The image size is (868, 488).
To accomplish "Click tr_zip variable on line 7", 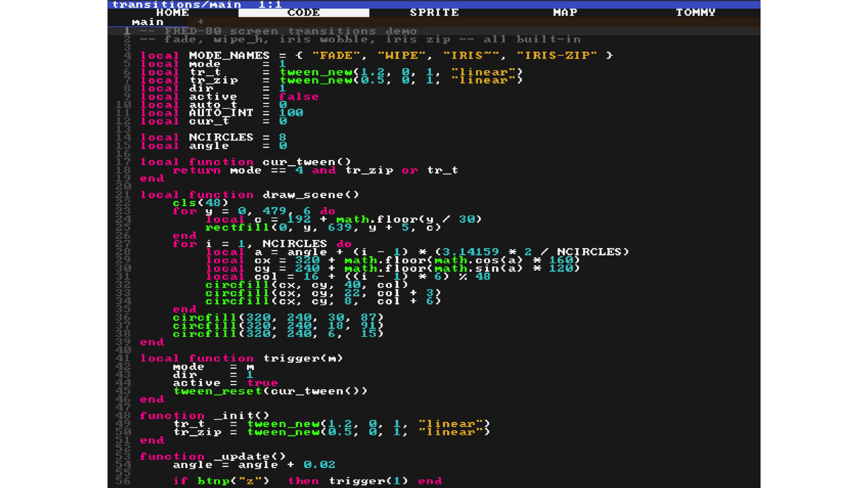I will coord(213,80).
